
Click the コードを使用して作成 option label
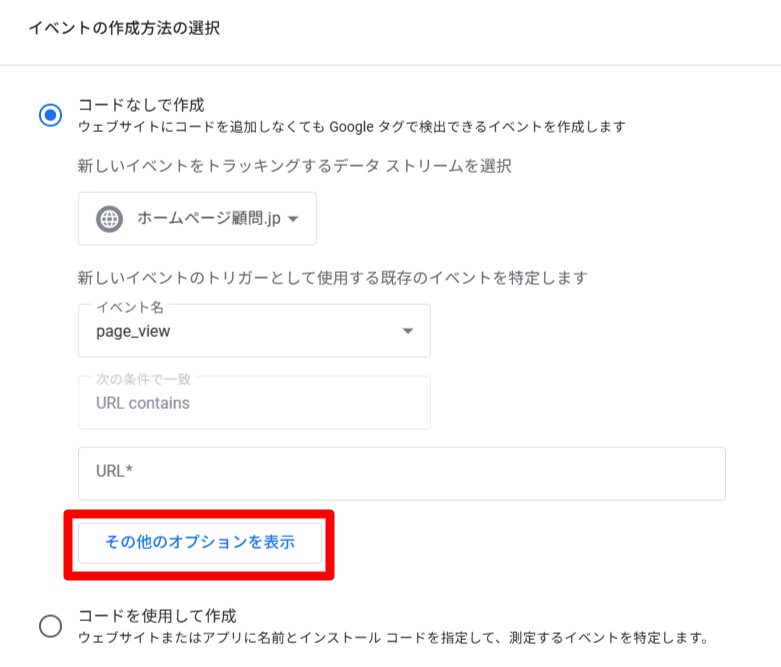click(156, 615)
